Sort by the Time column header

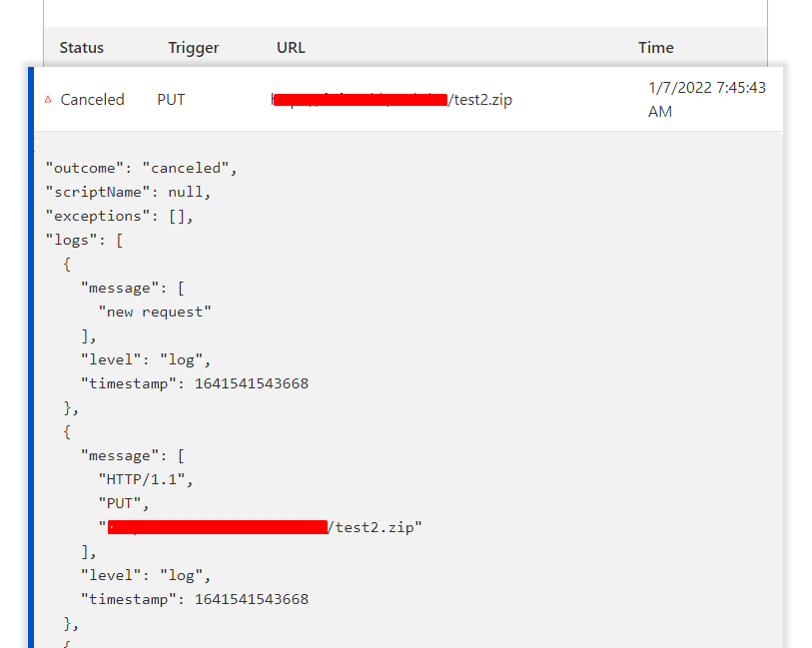(x=655, y=47)
